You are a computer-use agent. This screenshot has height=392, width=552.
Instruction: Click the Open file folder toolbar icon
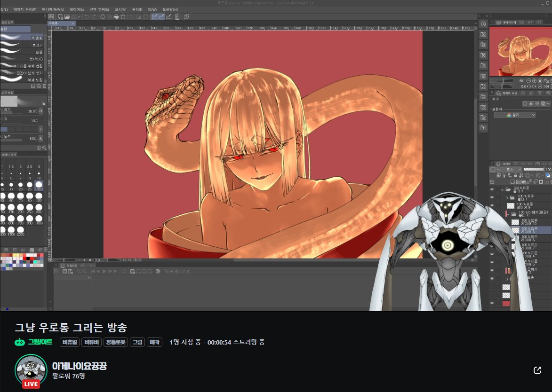67,16
